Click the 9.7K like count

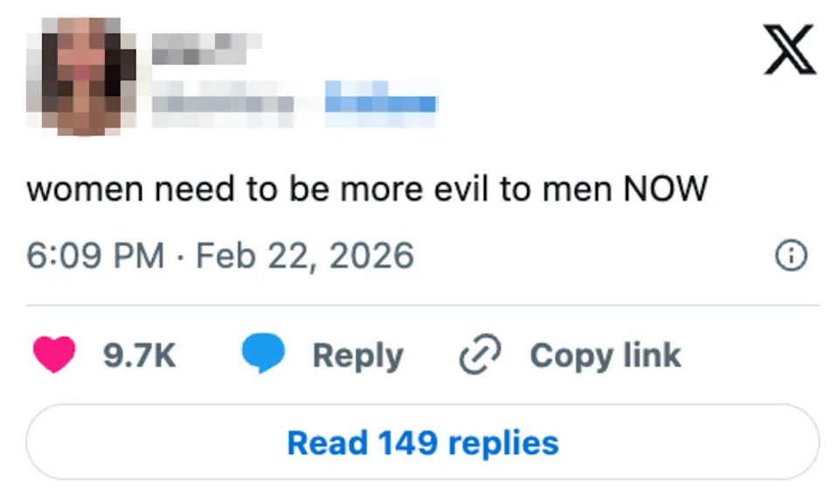point(140,355)
